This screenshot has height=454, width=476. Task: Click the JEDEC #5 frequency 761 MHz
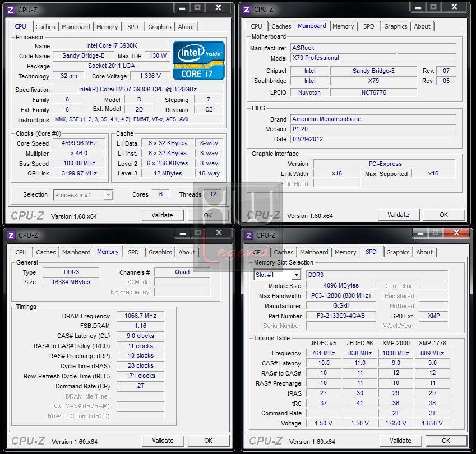tap(324, 353)
